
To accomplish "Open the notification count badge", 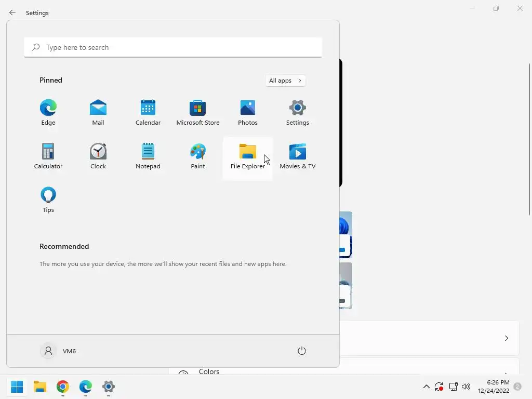I will coord(517,387).
